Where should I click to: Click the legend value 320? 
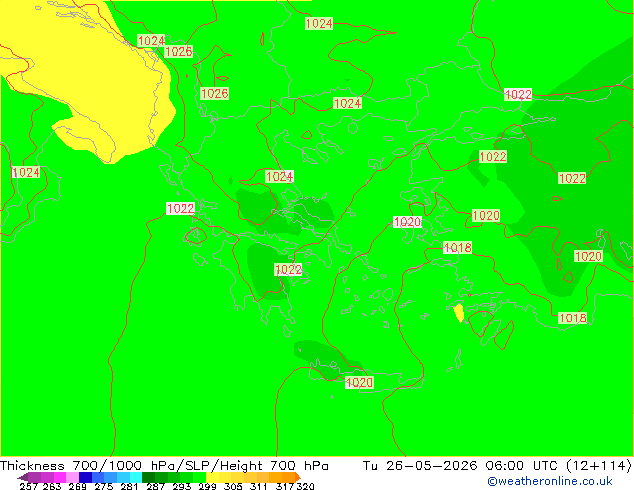(x=306, y=486)
